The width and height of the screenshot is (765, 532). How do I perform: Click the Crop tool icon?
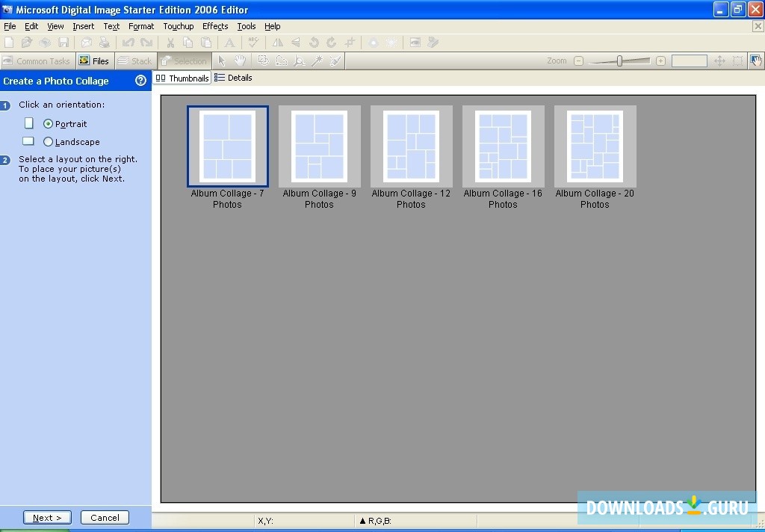point(350,43)
